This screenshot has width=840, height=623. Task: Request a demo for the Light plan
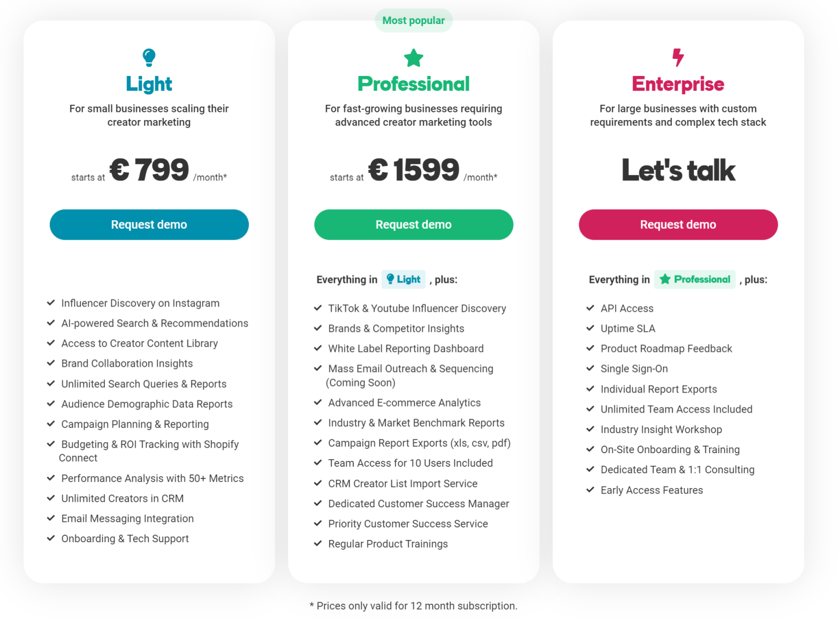(149, 224)
